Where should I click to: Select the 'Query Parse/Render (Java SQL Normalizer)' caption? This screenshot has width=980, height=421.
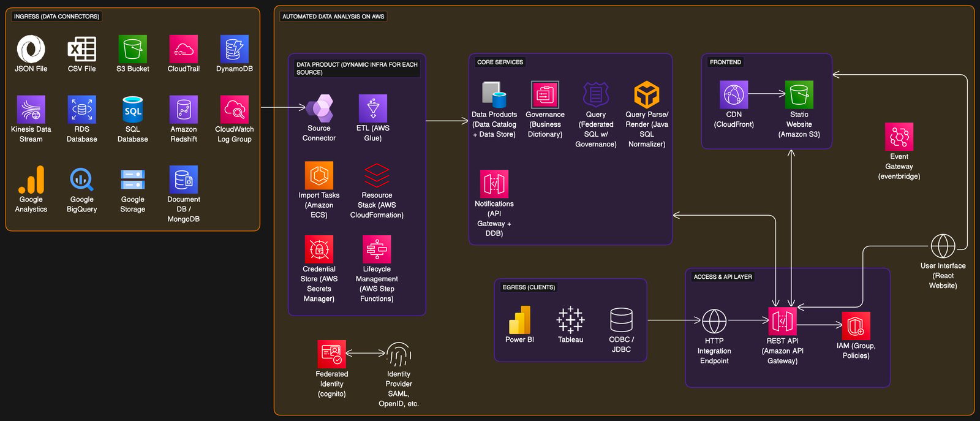[x=646, y=129]
